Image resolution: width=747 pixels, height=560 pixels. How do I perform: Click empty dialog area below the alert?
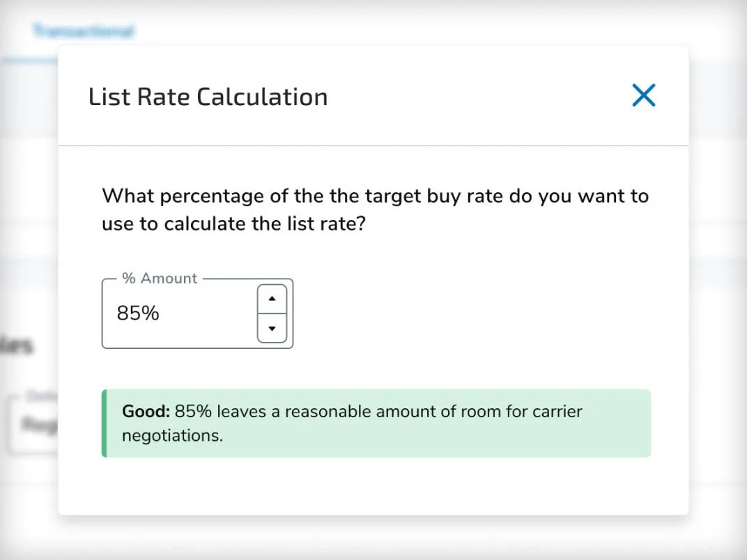tap(374, 485)
